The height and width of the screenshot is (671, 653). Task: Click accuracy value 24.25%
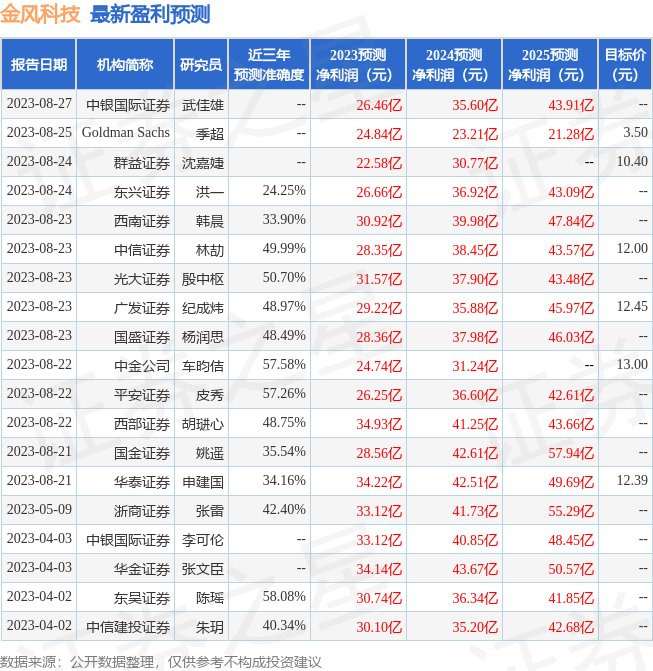point(284,190)
